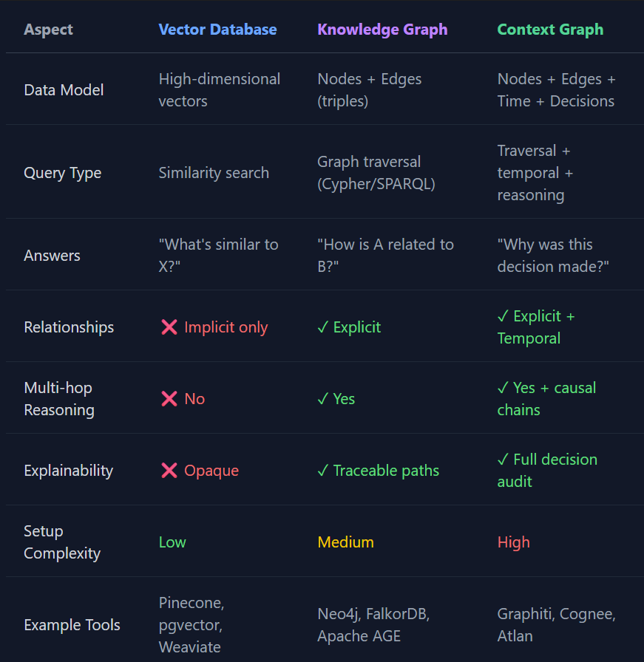This screenshot has height=662, width=644.
Task: Select the "Context Graph" column header
Action: tap(550, 30)
